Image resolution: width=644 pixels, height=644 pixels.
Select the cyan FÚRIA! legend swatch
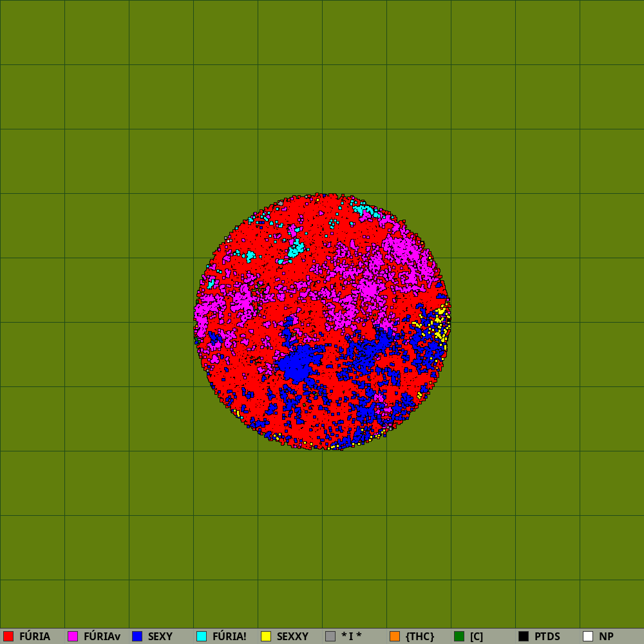point(202,636)
